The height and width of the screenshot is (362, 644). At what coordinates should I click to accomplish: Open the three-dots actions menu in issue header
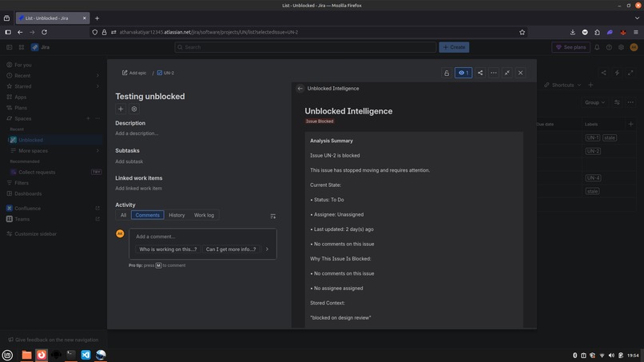(494, 73)
